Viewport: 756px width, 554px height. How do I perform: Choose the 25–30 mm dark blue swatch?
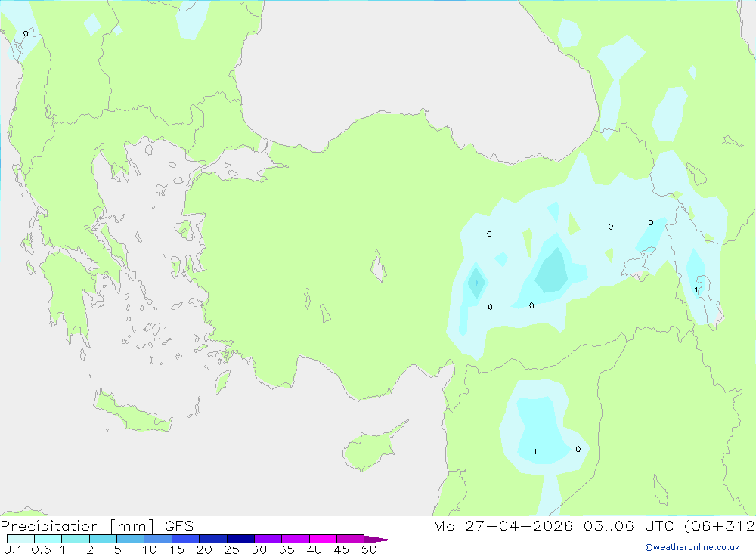pyautogui.click(x=240, y=539)
